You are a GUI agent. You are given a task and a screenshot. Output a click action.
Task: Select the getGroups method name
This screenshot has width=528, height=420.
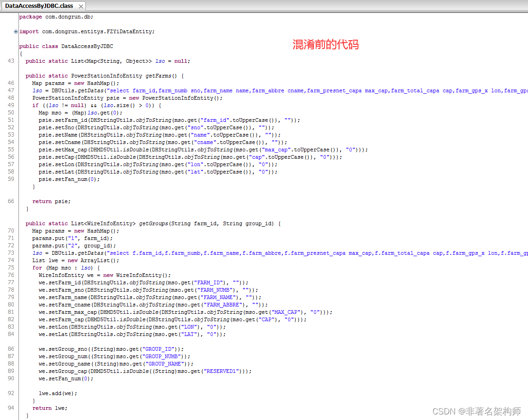point(153,224)
